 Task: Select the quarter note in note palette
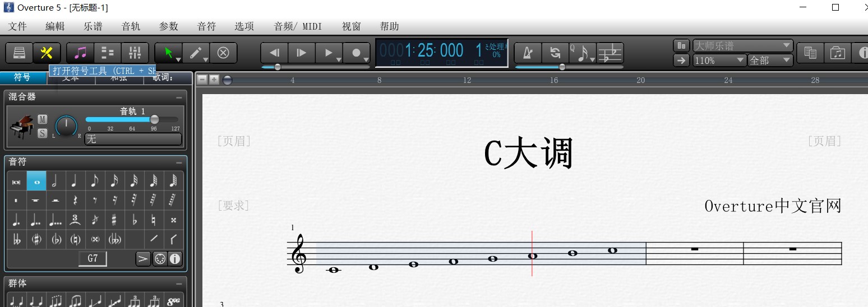75,181
